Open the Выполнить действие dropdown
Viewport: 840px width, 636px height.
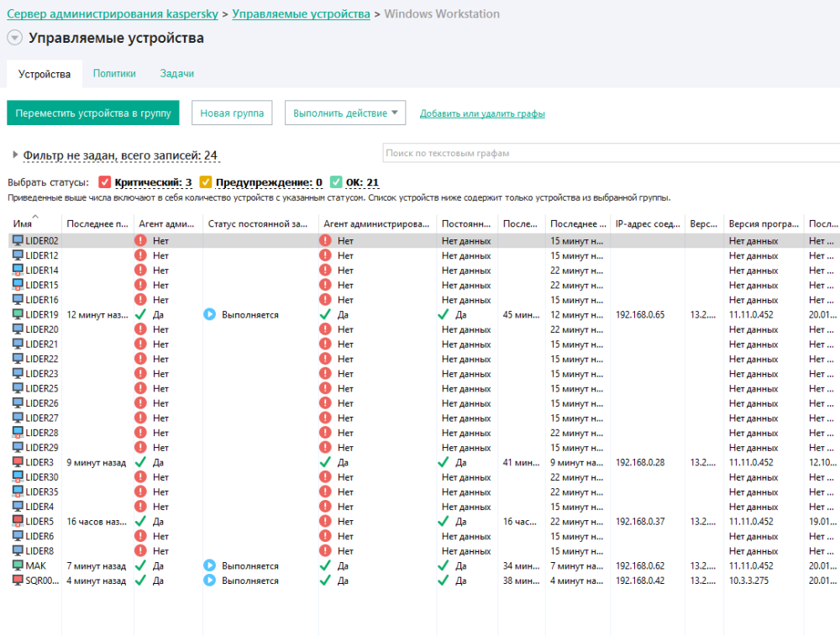click(345, 113)
